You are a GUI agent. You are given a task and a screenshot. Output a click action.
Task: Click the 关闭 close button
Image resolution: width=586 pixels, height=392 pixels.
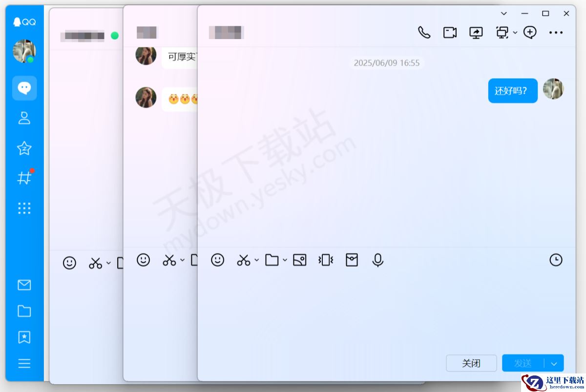point(471,363)
